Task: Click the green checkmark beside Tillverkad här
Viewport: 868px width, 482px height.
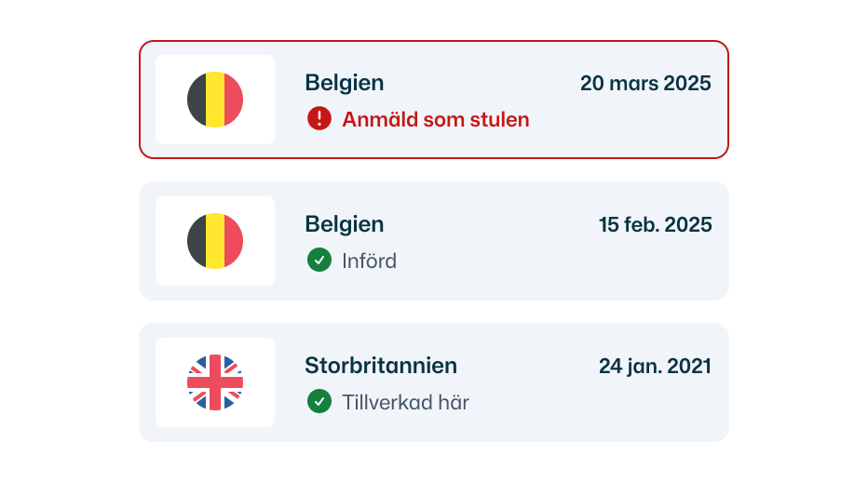Action: (x=319, y=402)
